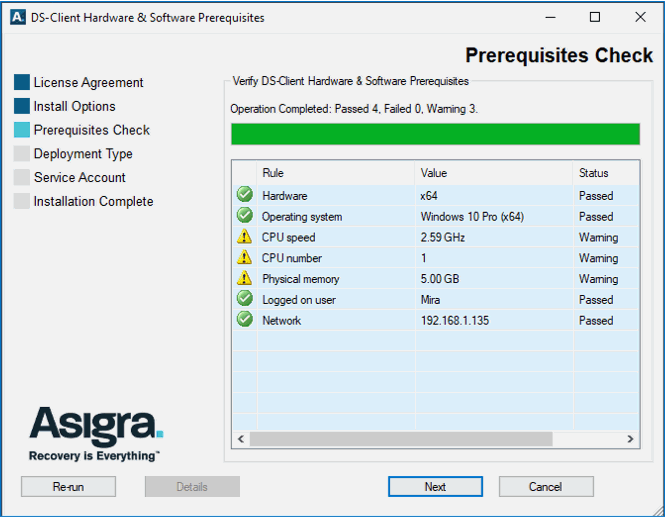This screenshot has height=517, width=665.
Task: Click the green check icon beside Network
Action: [x=245, y=319]
